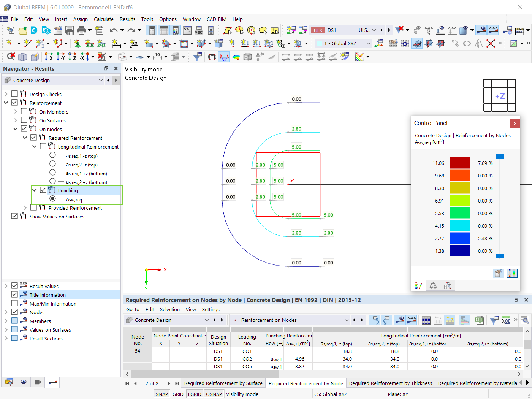Enable the Max/Min Information checkbox
Screen dimensions: 532x399
click(x=14, y=303)
